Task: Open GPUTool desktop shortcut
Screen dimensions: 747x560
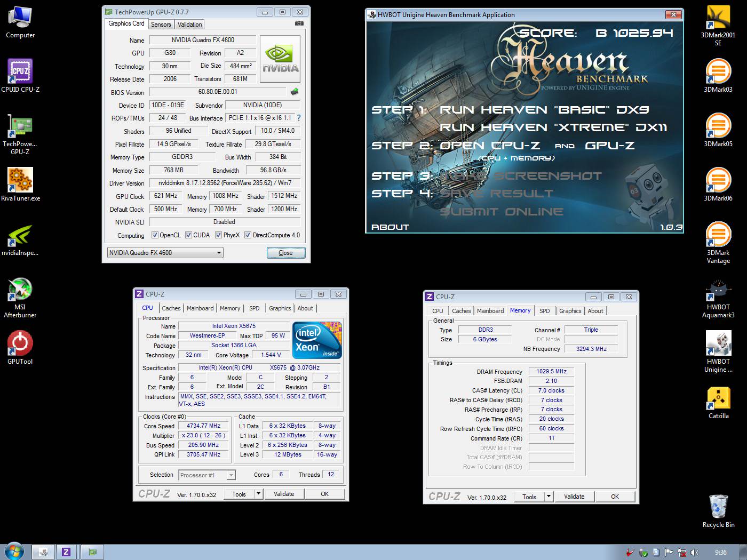Action: click(20, 348)
